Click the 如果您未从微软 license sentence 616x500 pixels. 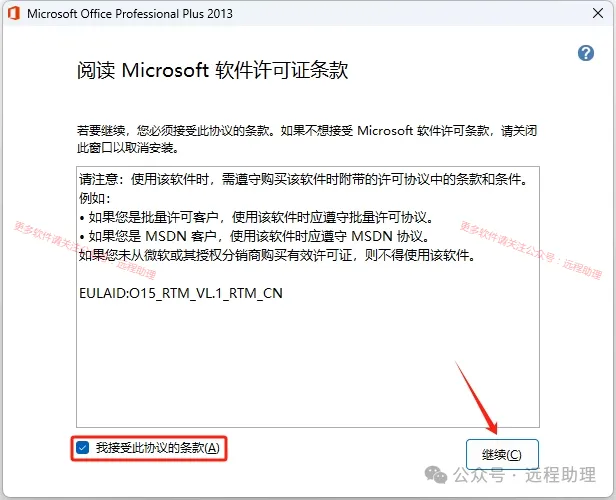[277, 255]
